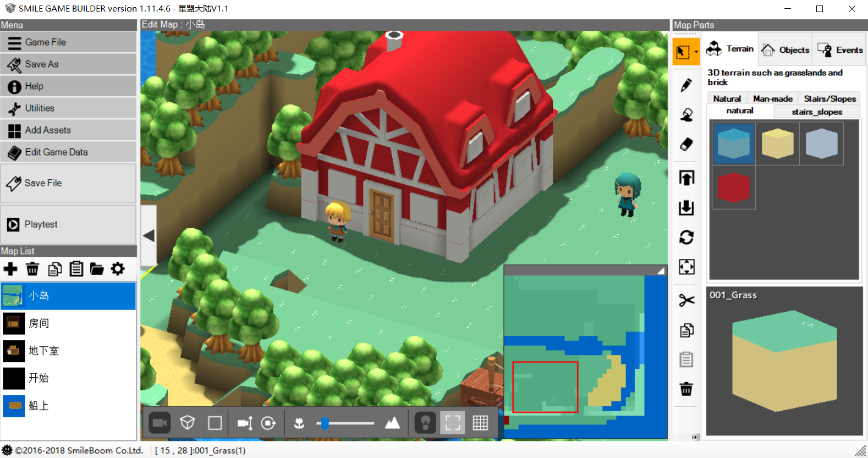Toggle the light bulb lighting button
The width and height of the screenshot is (868, 458).
(425, 423)
